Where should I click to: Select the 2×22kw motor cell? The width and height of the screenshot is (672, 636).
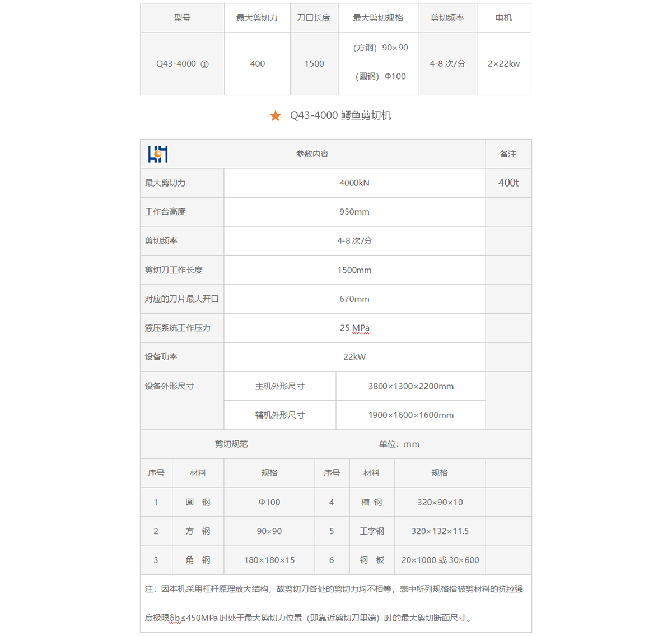point(503,64)
